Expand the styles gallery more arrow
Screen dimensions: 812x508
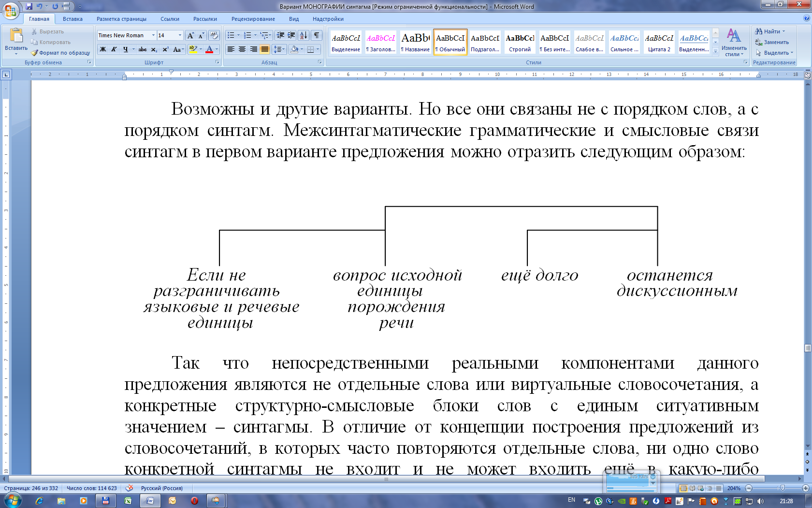[x=716, y=51]
